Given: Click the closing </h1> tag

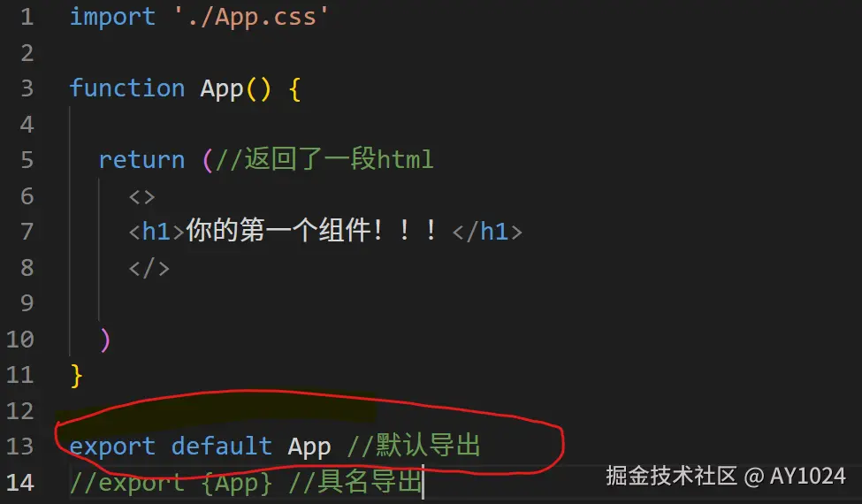Looking at the screenshot, I should click(x=486, y=232).
